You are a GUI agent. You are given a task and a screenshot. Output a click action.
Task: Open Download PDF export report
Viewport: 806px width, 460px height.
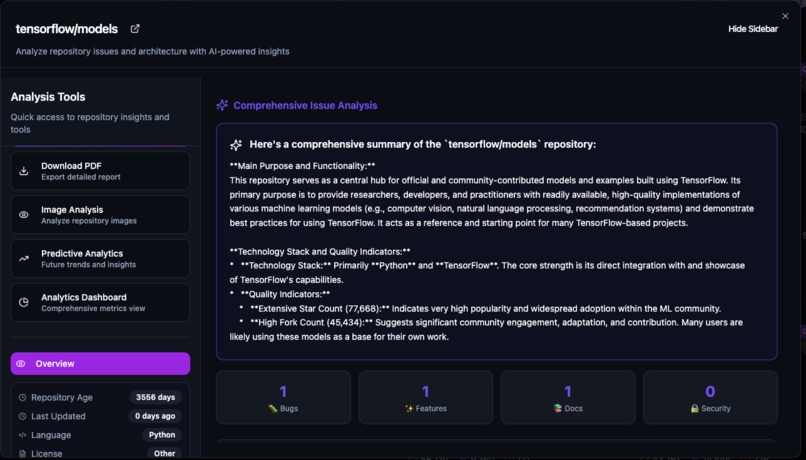(100, 171)
